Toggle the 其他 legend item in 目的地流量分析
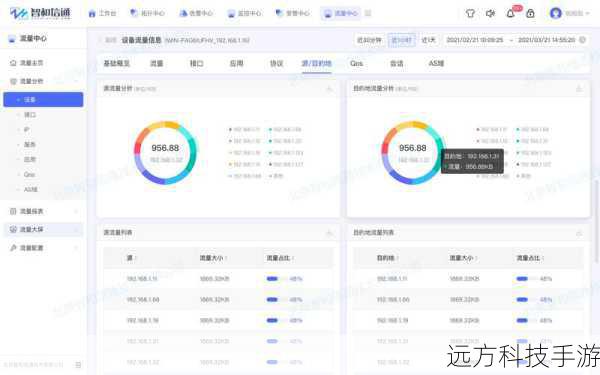Screen dimensions: 600x375 tap(523, 176)
